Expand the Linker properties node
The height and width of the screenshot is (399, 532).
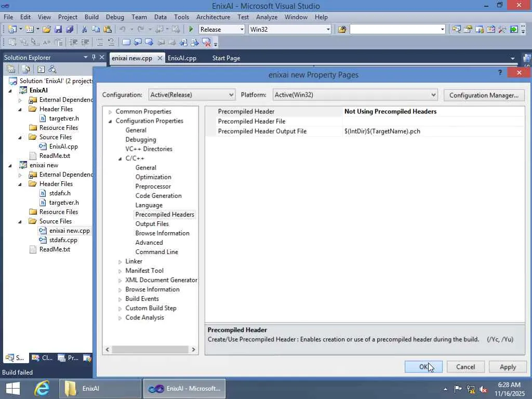(120, 262)
